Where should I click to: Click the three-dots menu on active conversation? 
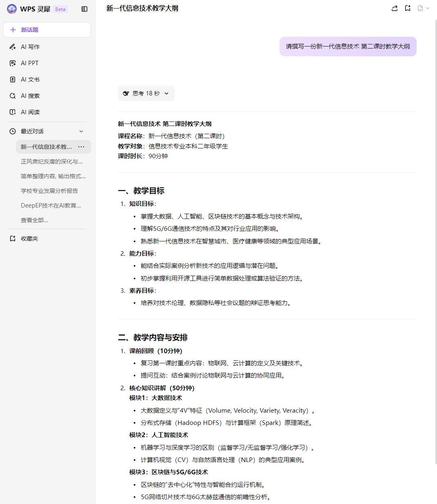(81, 147)
